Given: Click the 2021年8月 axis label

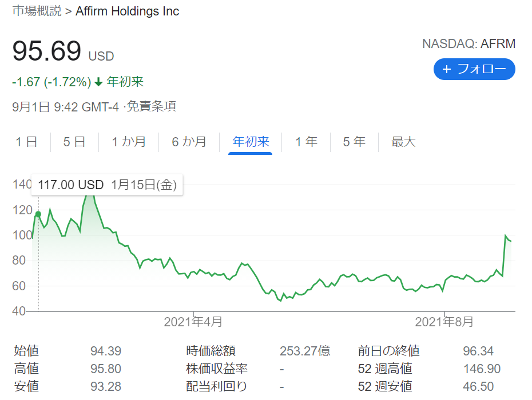Looking at the screenshot, I should coord(444,322).
